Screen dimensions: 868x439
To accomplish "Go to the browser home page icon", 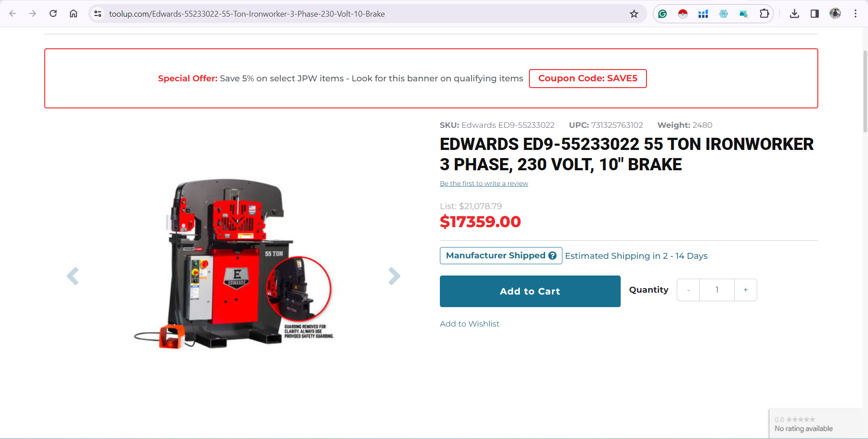I will (x=73, y=14).
